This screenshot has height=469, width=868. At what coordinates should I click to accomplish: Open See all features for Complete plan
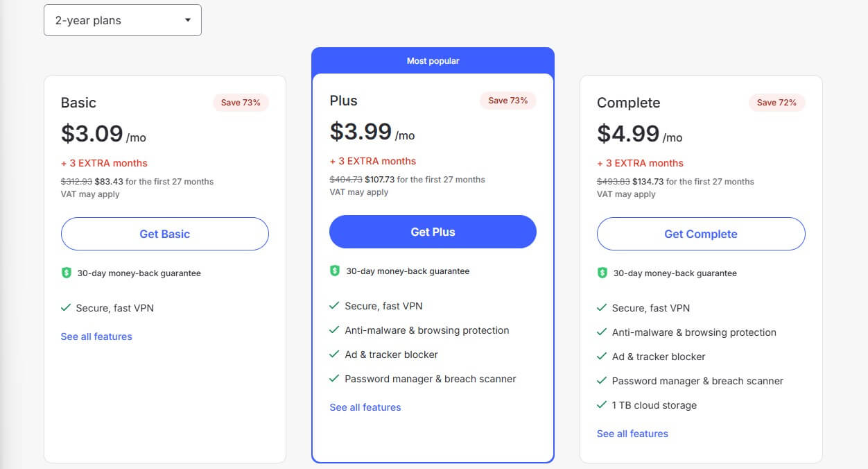[632, 434]
